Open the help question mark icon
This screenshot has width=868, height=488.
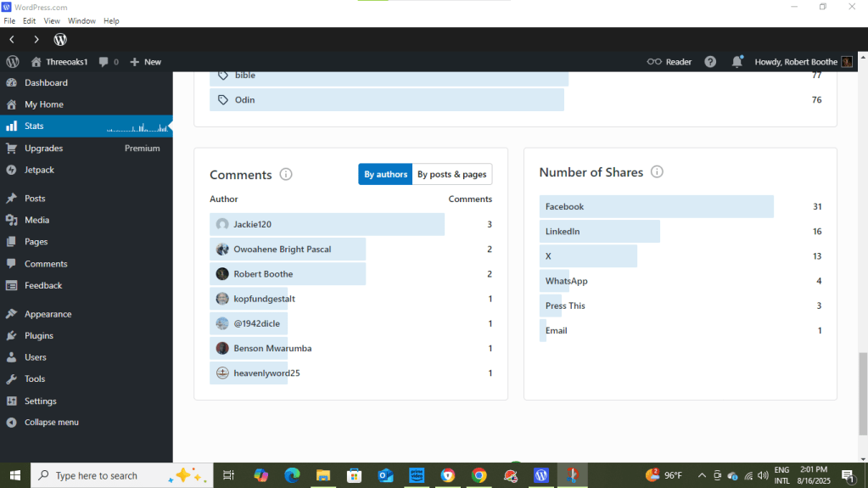pyautogui.click(x=710, y=62)
